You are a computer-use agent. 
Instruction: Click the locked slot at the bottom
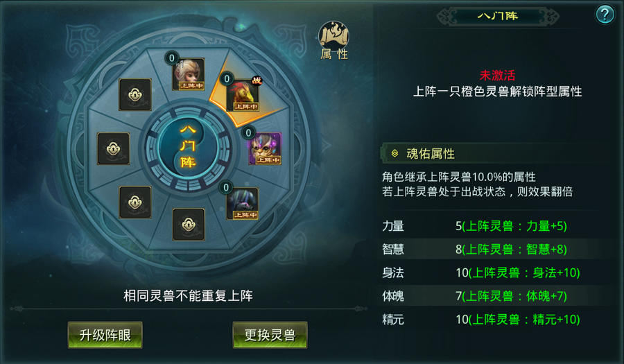tap(189, 225)
